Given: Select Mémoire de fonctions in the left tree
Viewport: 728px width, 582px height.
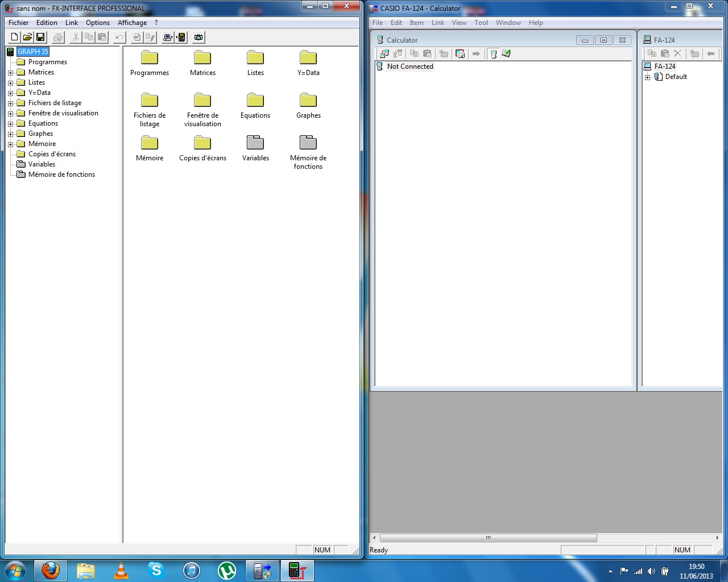Looking at the screenshot, I should click(61, 174).
